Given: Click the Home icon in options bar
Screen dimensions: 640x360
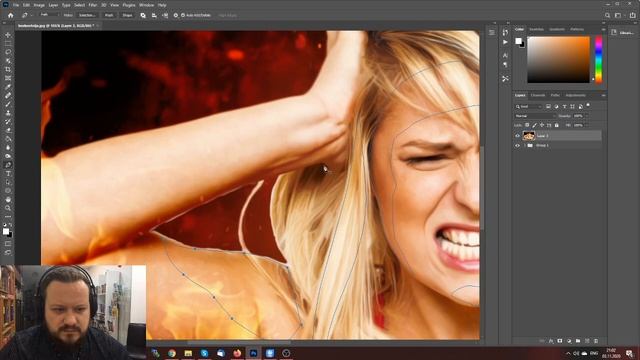Looking at the screenshot, I should 11,15.
